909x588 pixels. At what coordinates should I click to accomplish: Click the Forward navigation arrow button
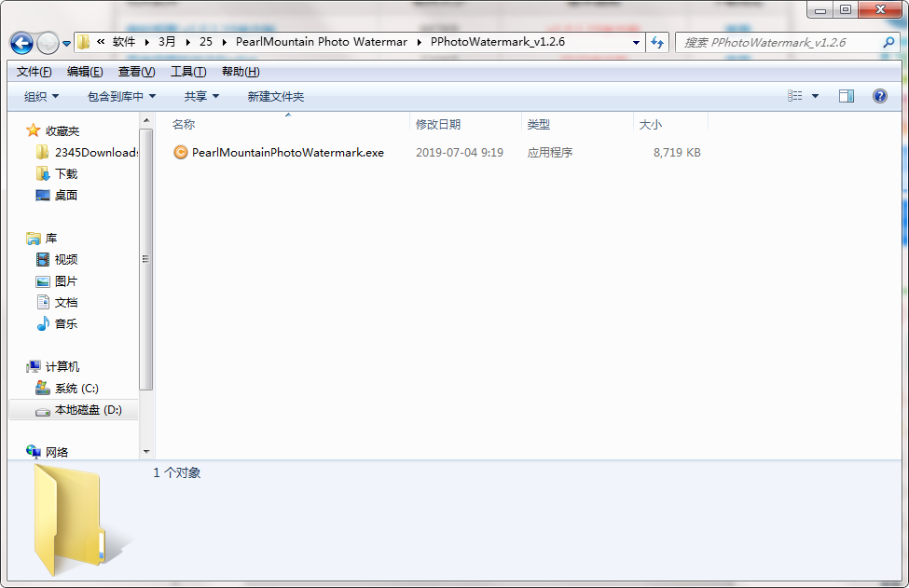(x=48, y=43)
